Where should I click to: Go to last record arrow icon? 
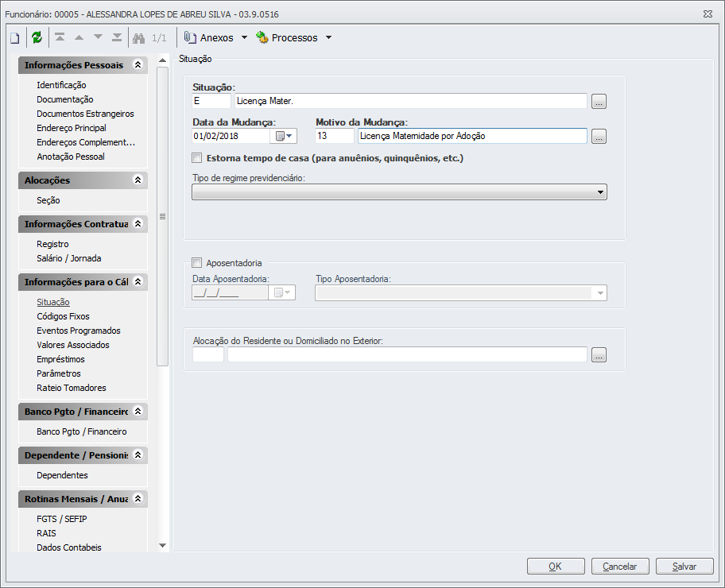tap(117, 37)
